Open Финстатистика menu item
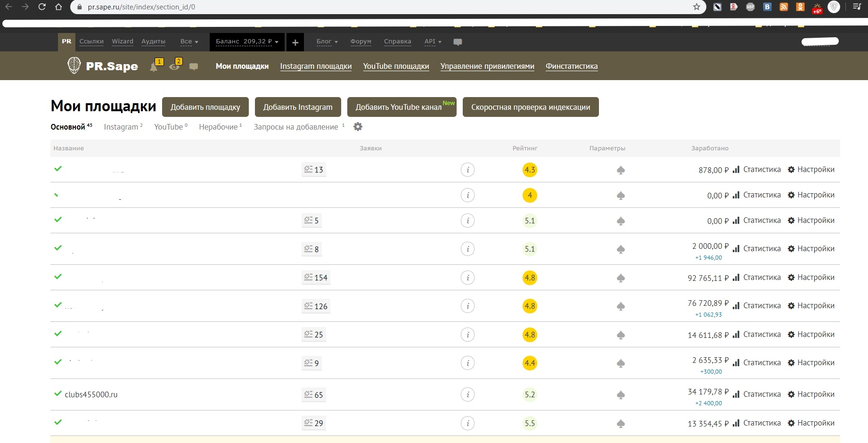868x443 pixels. (572, 66)
